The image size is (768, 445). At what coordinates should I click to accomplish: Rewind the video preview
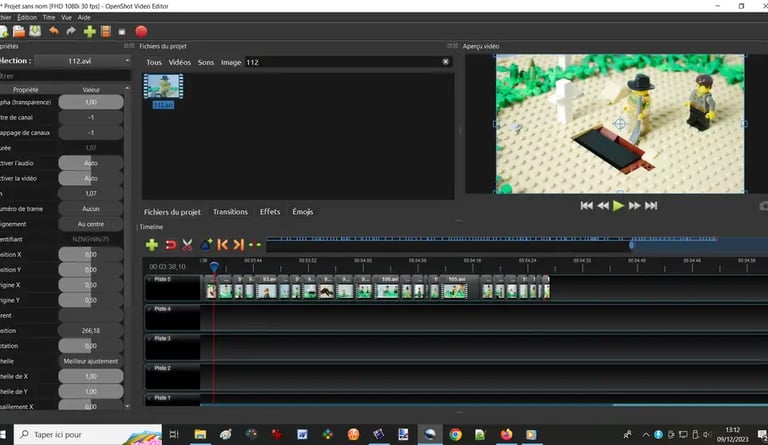(603, 206)
